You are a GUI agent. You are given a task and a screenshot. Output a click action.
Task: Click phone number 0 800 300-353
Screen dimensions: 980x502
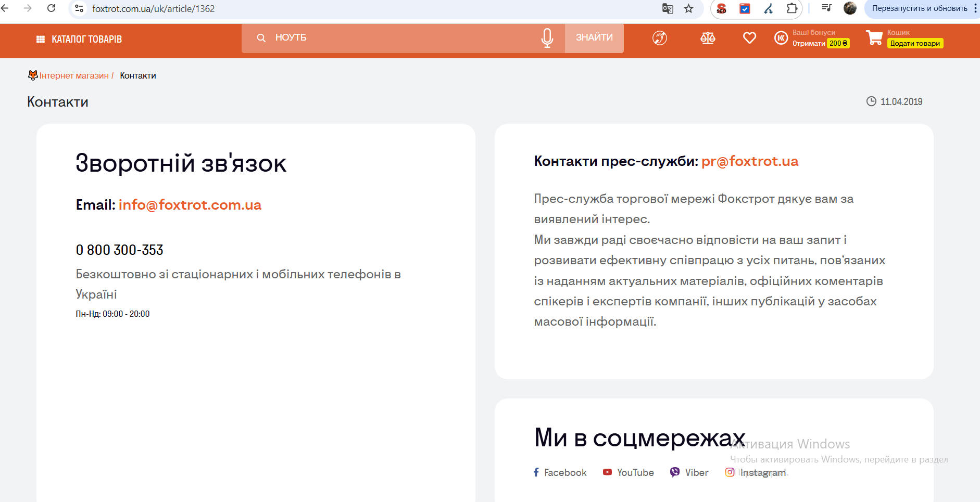coord(120,250)
